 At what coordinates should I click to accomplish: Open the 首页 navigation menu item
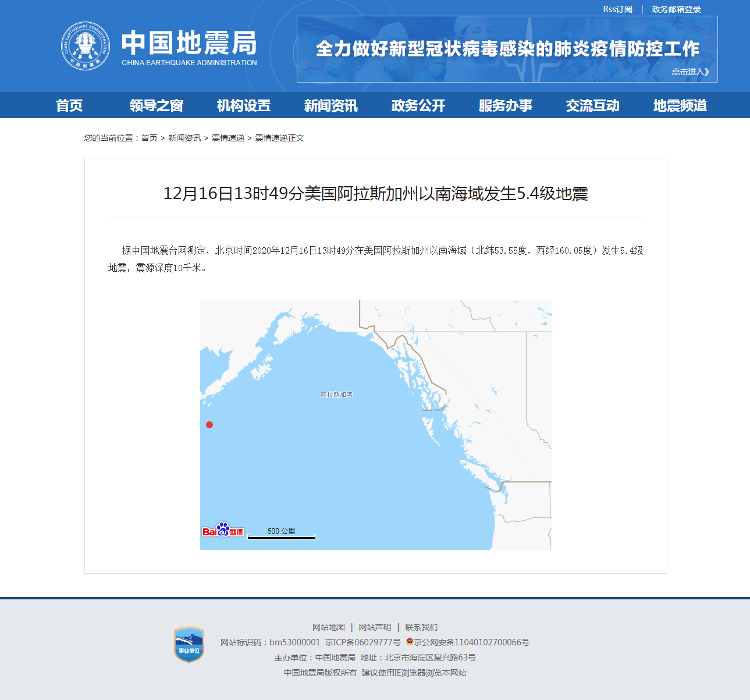click(x=69, y=105)
